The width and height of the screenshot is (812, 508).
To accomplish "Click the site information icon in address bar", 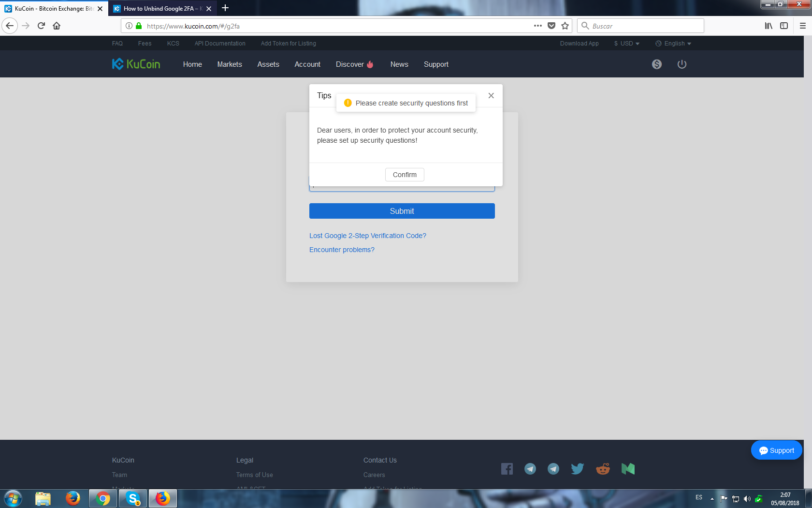I will [x=129, y=26].
